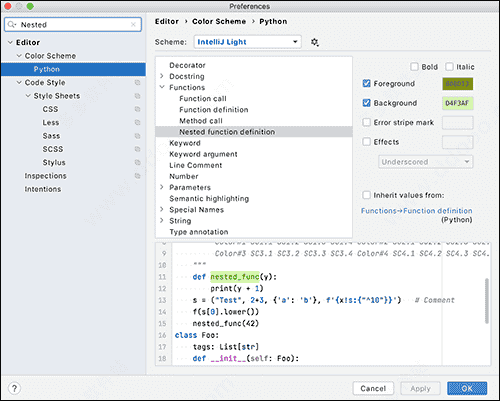Check Inherit values from option

pos(366,195)
